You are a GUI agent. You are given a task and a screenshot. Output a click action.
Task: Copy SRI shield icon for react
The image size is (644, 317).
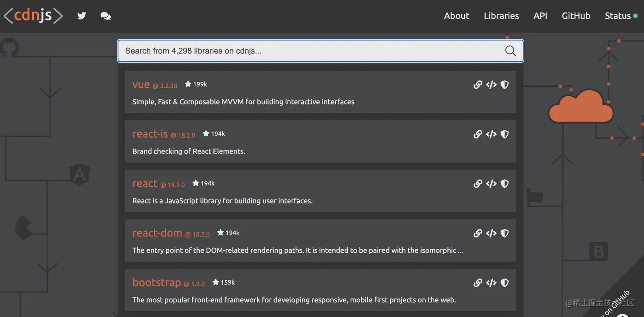coord(505,184)
